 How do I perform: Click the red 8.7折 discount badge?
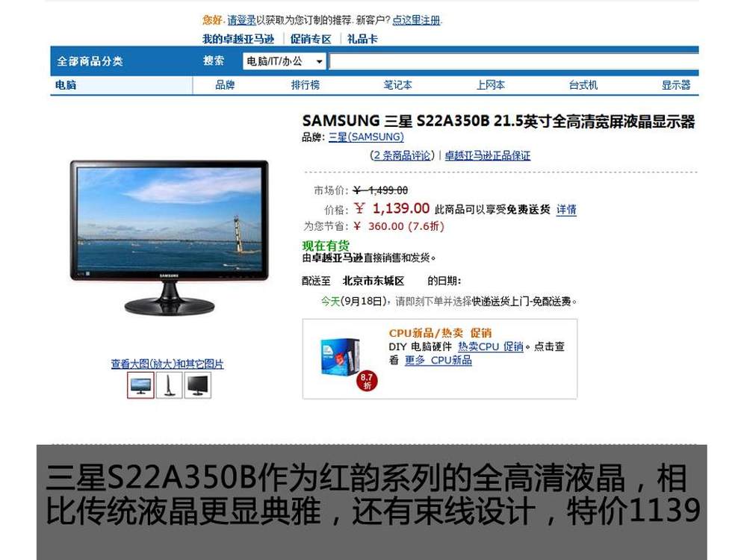click(x=367, y=382)
